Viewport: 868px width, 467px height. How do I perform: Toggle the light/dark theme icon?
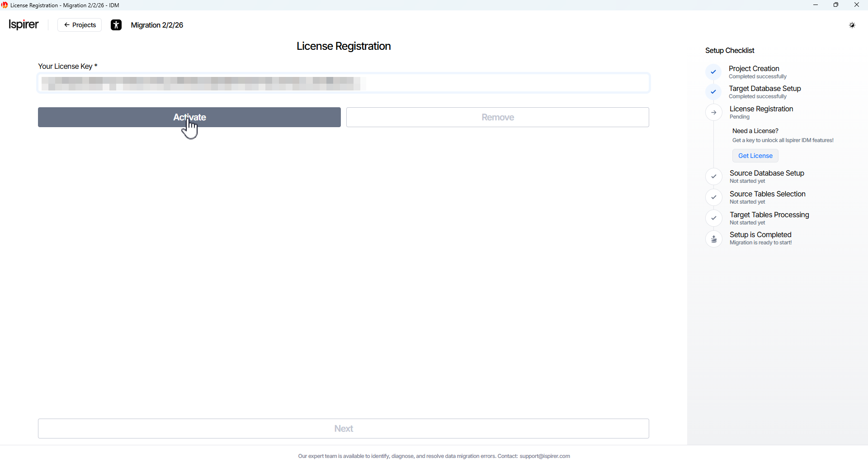click(x=852, y=25)
